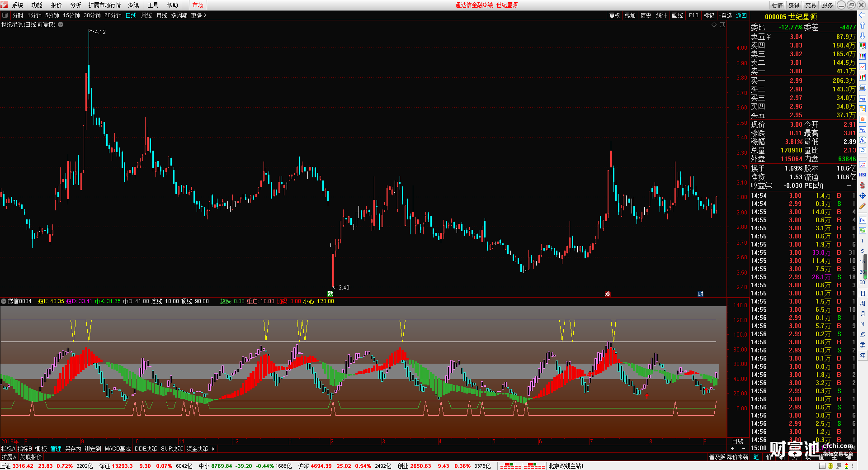Click the 上证 index value 3316.42
Image resolution: width=868 pixels, height=470 pixels.
click(23, 466)
